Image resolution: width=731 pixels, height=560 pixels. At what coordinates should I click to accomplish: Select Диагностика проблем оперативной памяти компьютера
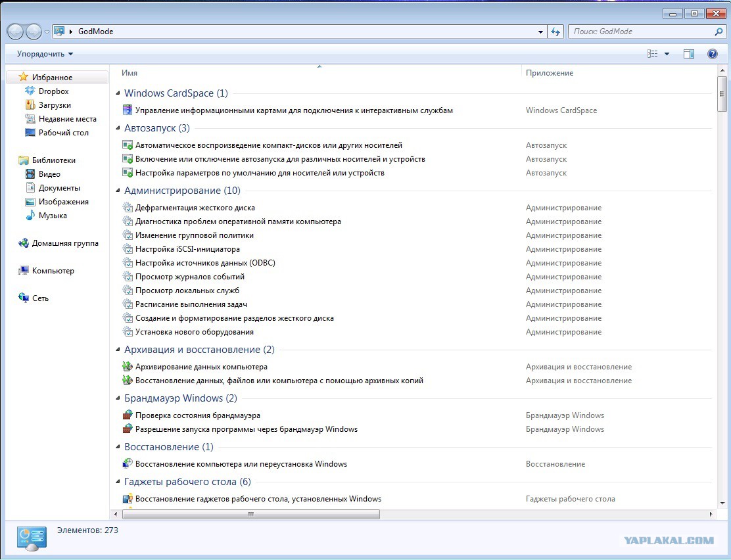tap(238, 222)
